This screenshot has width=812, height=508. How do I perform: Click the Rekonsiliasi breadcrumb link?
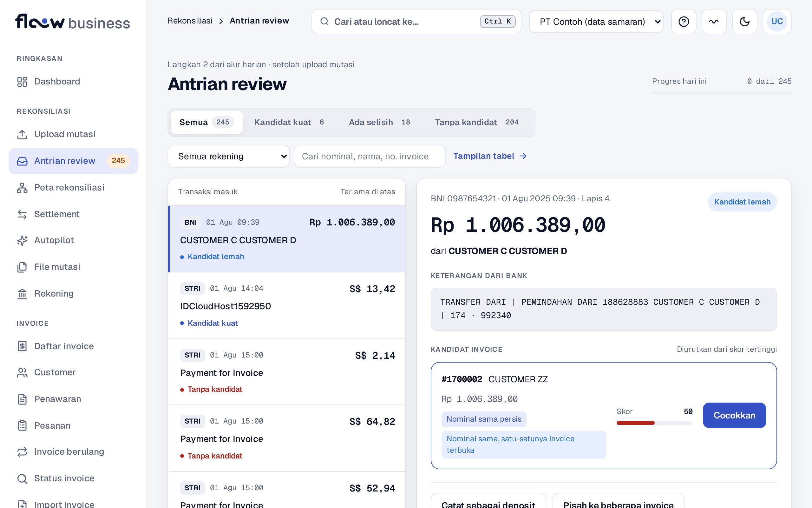pos(190,21)
